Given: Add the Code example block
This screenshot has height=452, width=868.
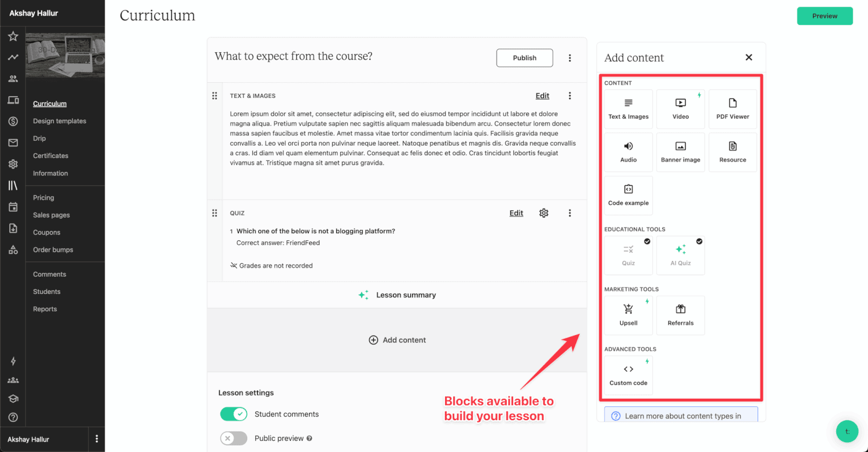Looking at the screenshot, I should point(628,196).
